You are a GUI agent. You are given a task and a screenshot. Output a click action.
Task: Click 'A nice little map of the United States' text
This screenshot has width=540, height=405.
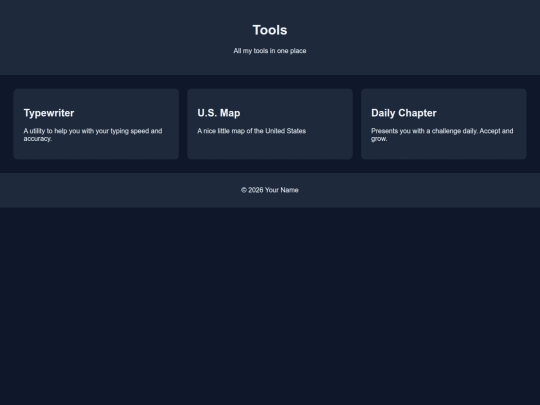pyautogui.click(x=251, y=131)
